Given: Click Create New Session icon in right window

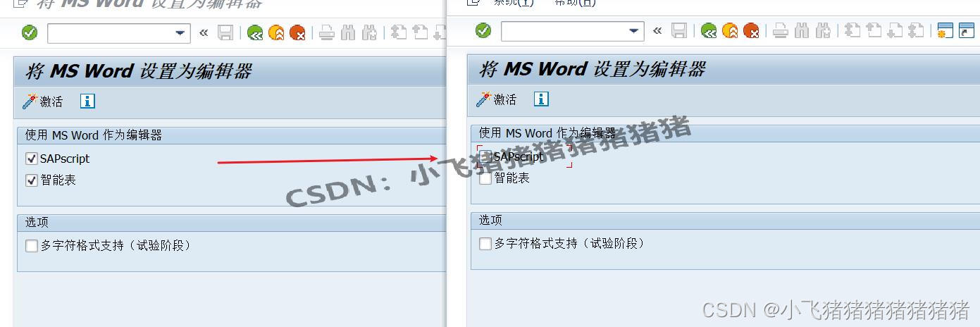Looking at the screenshot, I should (945, 30).
